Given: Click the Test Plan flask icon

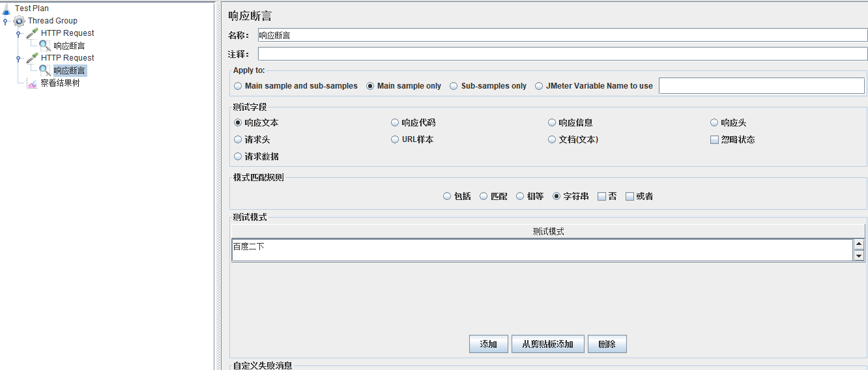Looking at the screenshot, I should 7,8.
